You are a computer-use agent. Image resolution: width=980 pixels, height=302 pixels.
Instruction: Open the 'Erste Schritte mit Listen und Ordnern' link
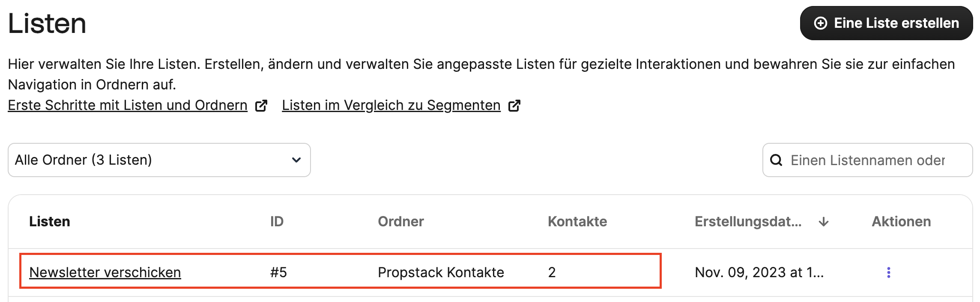point(128,105)
